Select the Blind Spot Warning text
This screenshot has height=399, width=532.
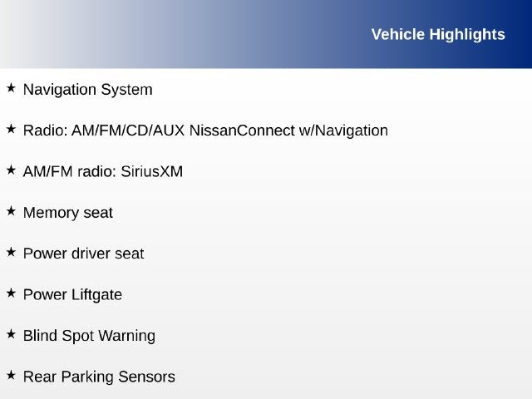click(x=89, y=336)
